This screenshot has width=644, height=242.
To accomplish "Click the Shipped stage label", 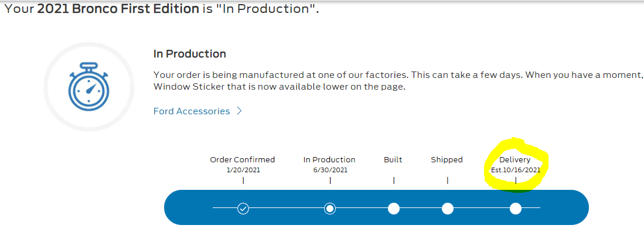I will coord(447,159).
